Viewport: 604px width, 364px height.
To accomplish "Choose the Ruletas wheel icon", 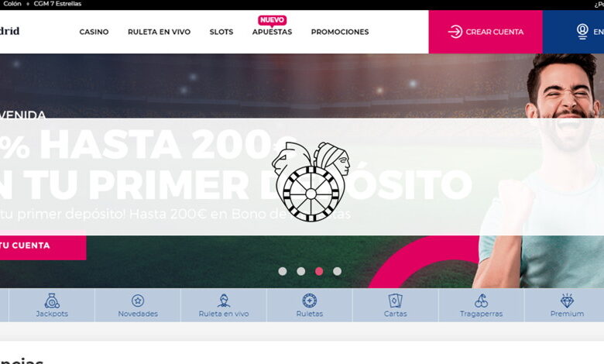I will point(309,300).
